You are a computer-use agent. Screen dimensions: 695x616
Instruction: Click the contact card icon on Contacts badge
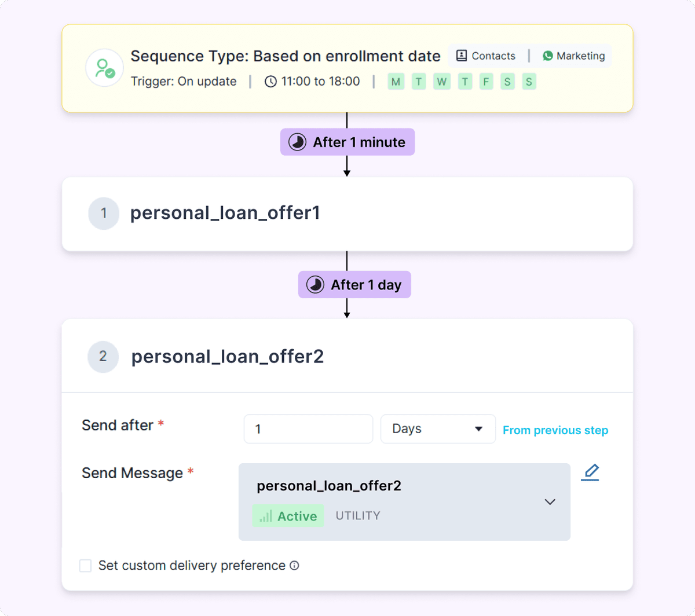(x=462, y=55)
